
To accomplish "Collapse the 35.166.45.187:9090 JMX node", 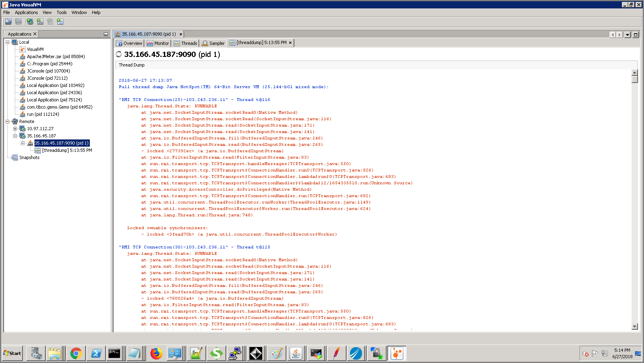I will pyautogui.click(x=22, y=143).
